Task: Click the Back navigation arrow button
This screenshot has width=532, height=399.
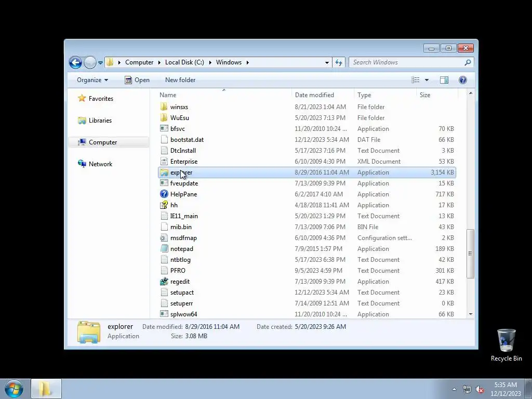Action: (75, 62)
